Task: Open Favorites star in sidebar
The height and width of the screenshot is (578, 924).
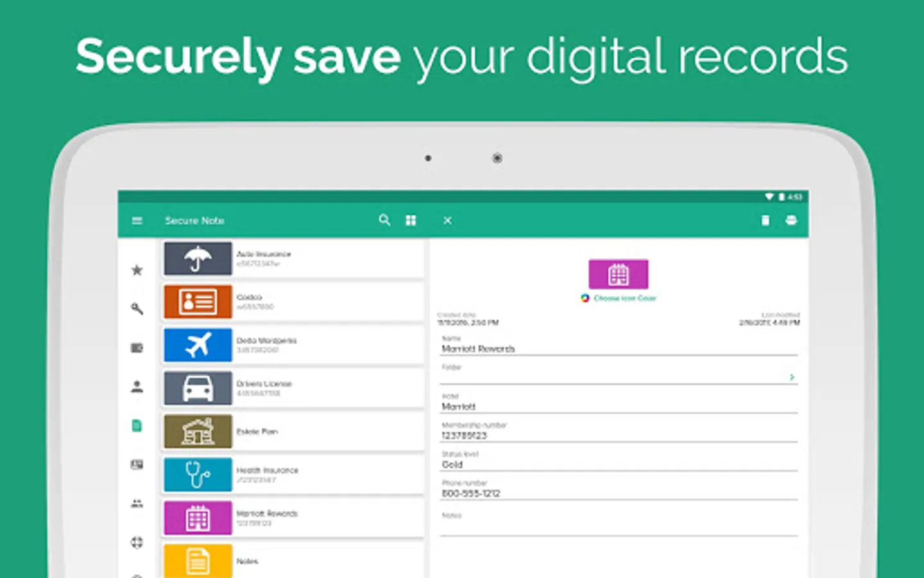Action: 137,270
